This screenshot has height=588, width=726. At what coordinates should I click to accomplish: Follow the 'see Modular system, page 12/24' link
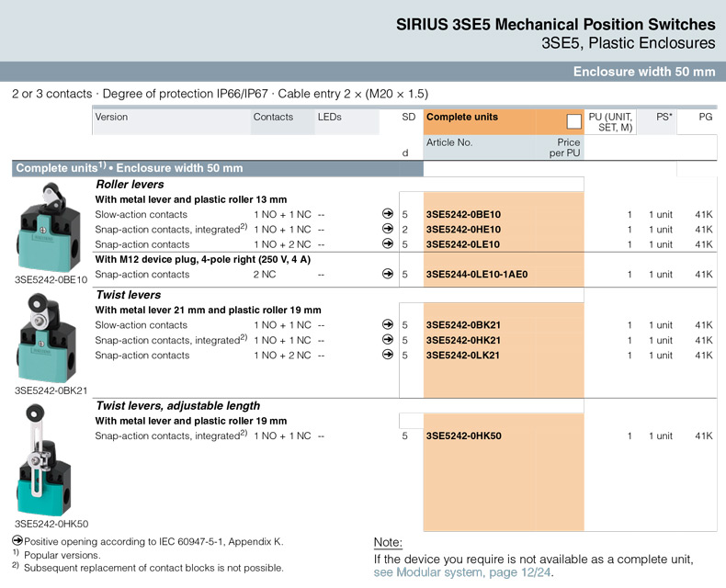(464, 572)
